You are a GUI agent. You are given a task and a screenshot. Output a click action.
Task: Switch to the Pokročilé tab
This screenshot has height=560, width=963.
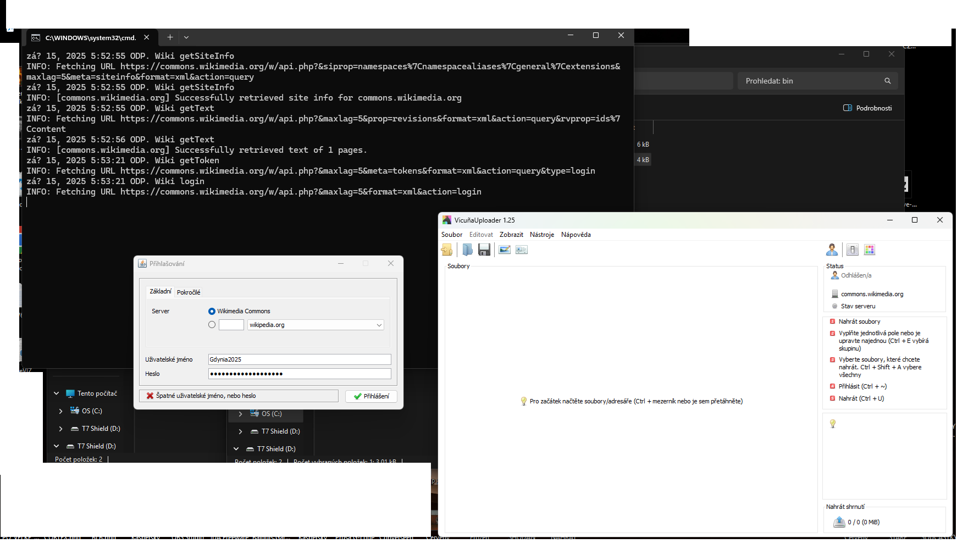(189, 292)
